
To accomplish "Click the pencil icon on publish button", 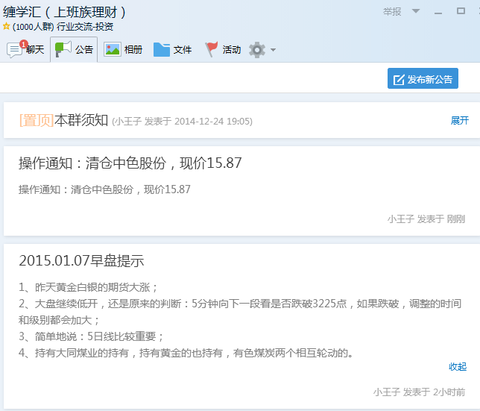I will [x=399, y=80].
